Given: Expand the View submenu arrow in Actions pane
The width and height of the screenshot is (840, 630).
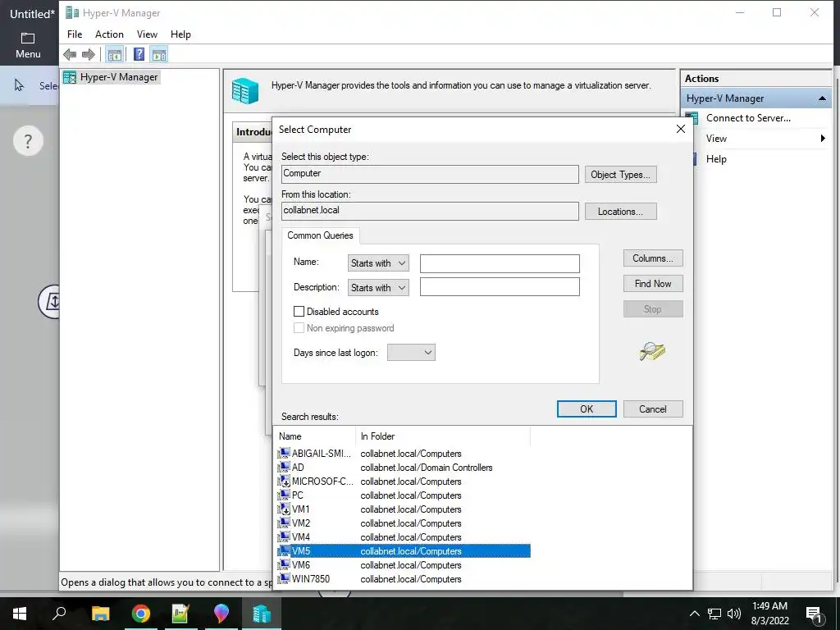Looking at the screenshot, I should pyautogui.click(x=823, y=139).
